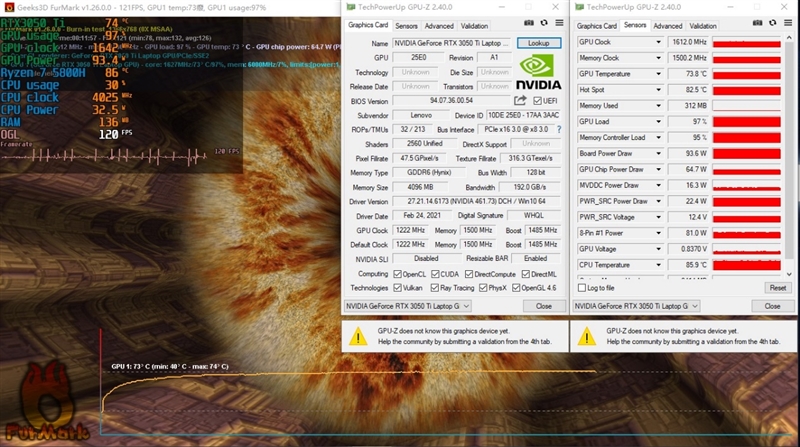Open CPU Temperature sensor dropdown arrow
Image resolution: width=800 pixels, height=447 pixels.
tap(658, 265)
